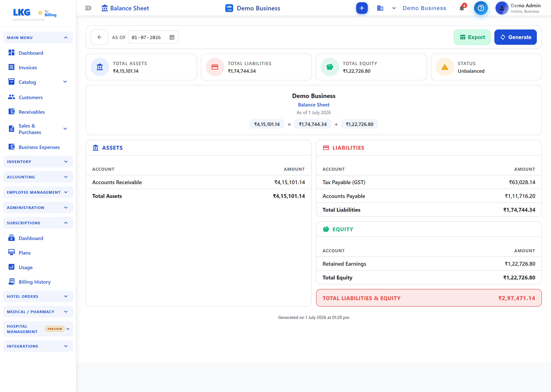
Task: Click the As Of date input field
Action: tap(153, 37)
